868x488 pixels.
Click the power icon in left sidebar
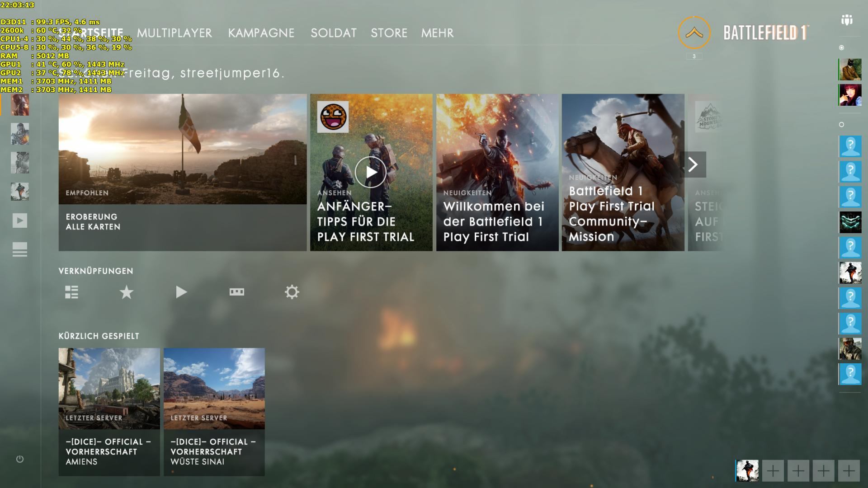tap(19, 459)
